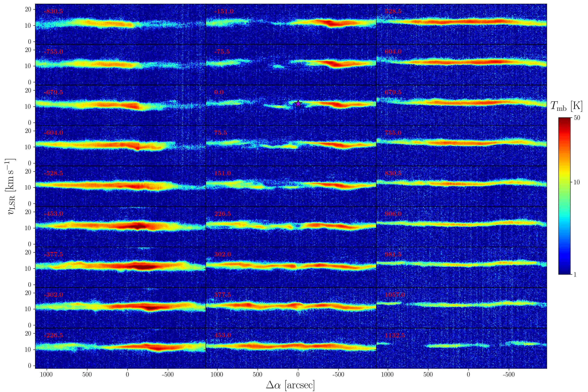
Task: Click the colorbar tick label 50
Action: (577, 118)
